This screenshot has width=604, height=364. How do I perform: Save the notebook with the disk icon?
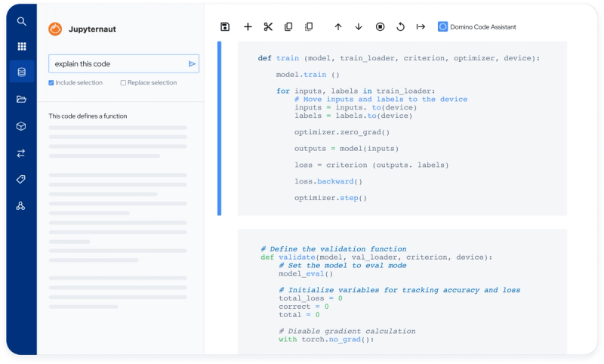[225, 26]
